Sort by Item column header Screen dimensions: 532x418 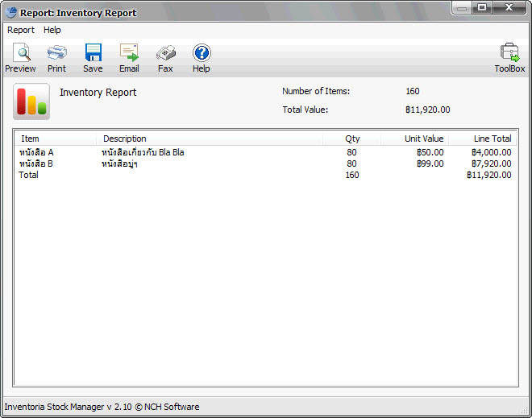tap(56, 139)
